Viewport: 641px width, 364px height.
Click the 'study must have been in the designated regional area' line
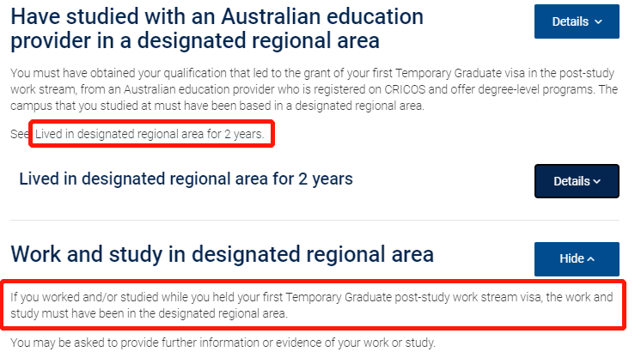[x=149, y=313]
